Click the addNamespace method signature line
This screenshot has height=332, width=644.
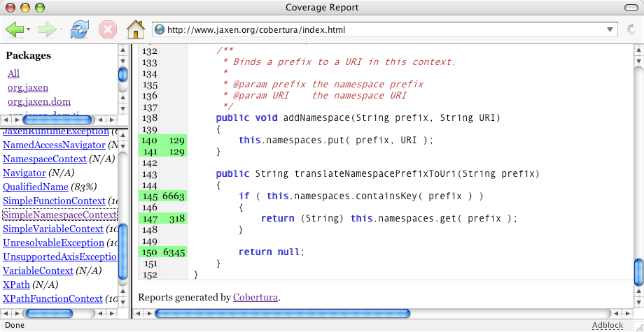pyautogui.click(x=358, y=118)
